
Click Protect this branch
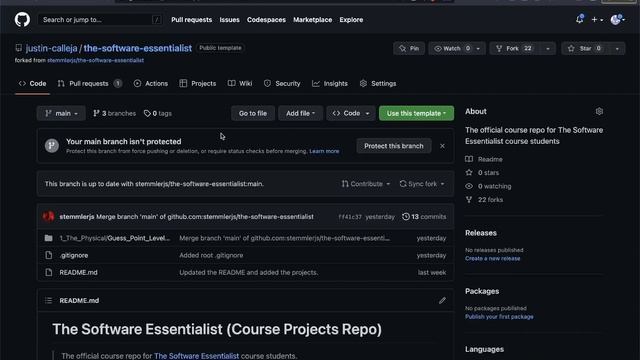pyautogui.click(x=394, y=146)
